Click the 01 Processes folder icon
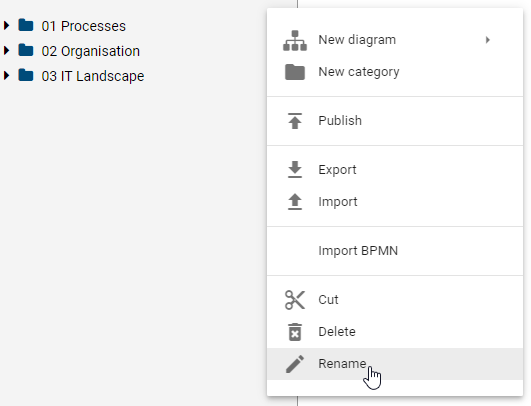 (26, 25)
